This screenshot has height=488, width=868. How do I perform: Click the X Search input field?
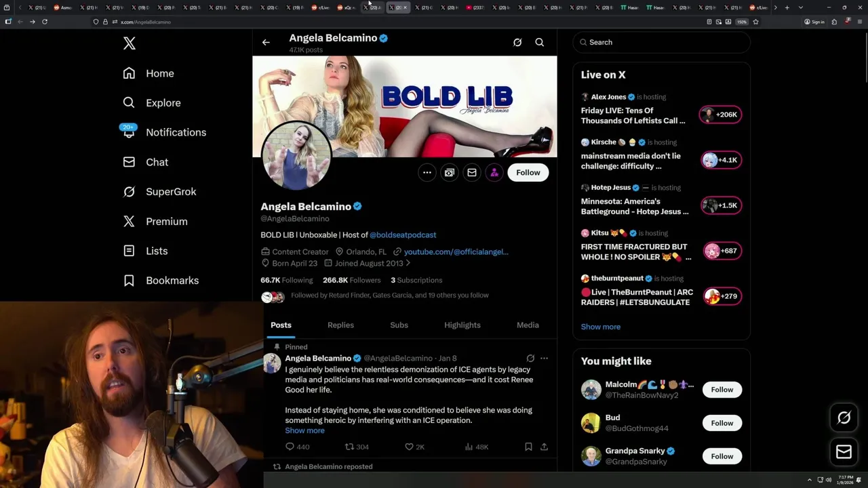662,42
